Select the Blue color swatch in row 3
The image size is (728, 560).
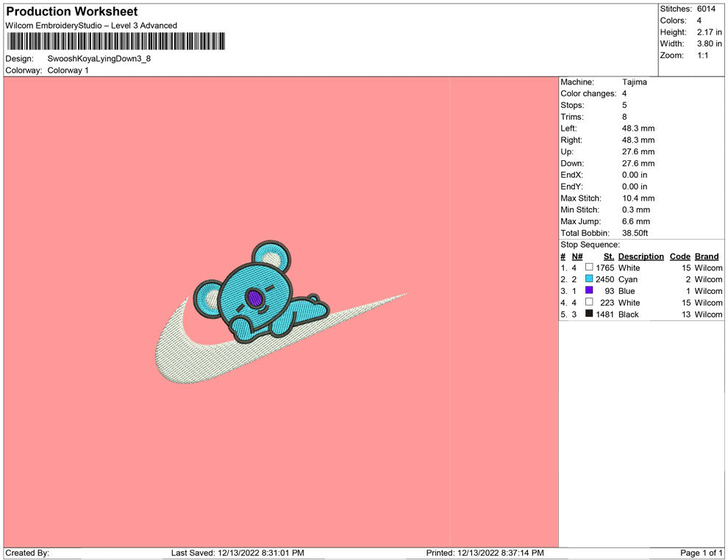pyautogui.click(x=589, y=291)
